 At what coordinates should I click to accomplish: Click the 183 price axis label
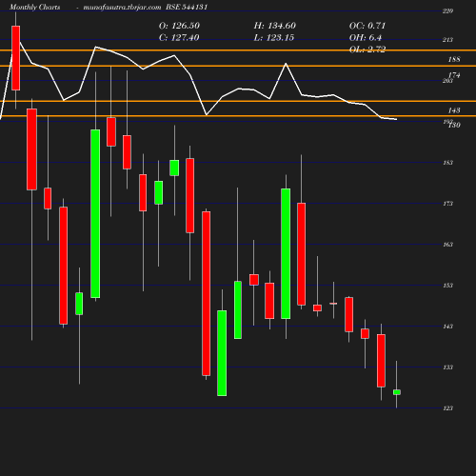[x=447, y=163]
